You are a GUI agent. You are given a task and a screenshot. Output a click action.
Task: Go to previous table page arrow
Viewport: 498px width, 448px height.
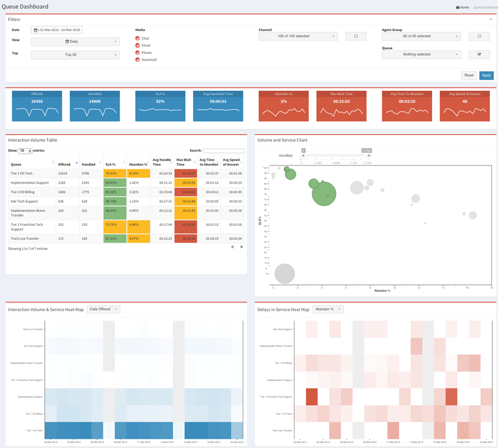(233, 247)
